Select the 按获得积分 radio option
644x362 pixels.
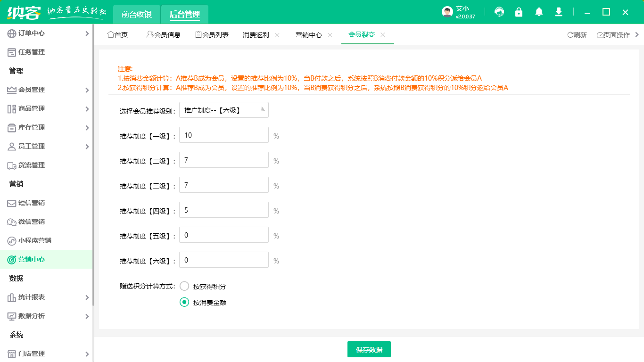(184, 286)
